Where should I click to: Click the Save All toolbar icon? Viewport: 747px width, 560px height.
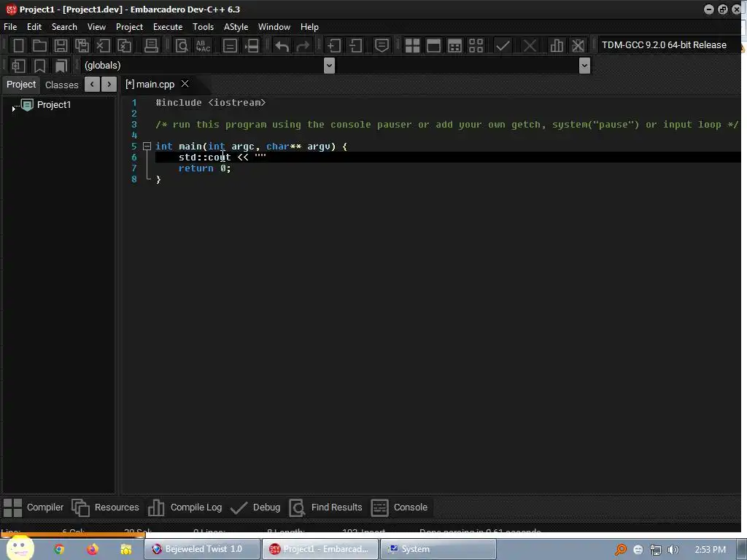82,46
